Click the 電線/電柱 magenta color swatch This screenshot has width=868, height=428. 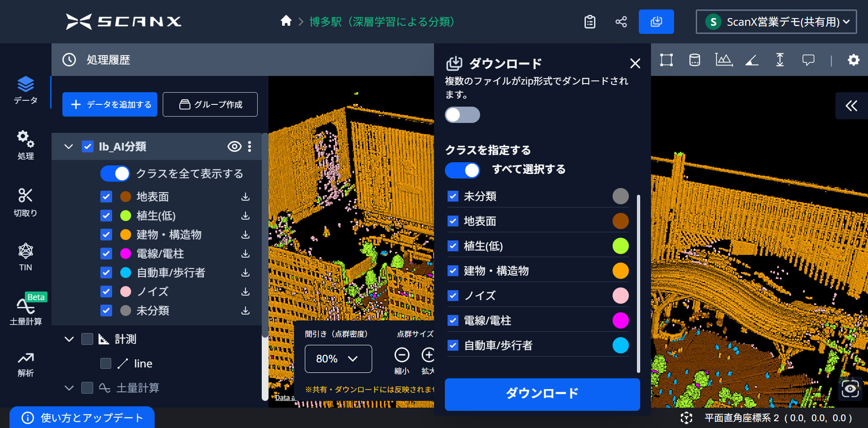coord(620,320)
